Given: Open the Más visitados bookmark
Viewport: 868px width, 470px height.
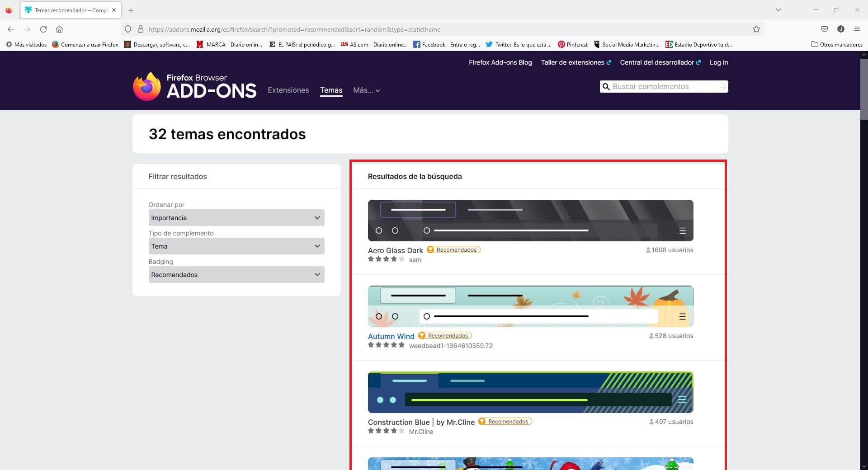Looking at the screenshot, I should (26, 45).
